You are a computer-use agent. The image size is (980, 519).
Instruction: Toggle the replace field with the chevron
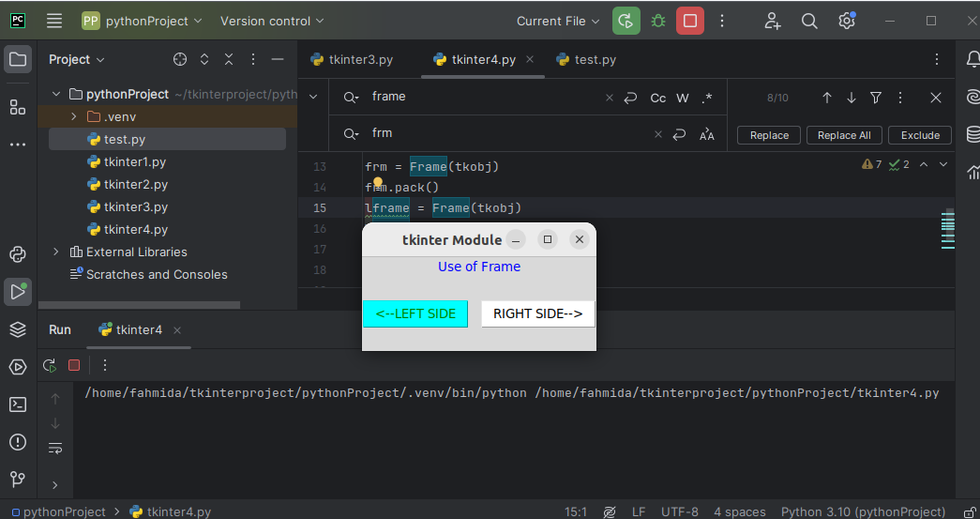click(313, 97)
